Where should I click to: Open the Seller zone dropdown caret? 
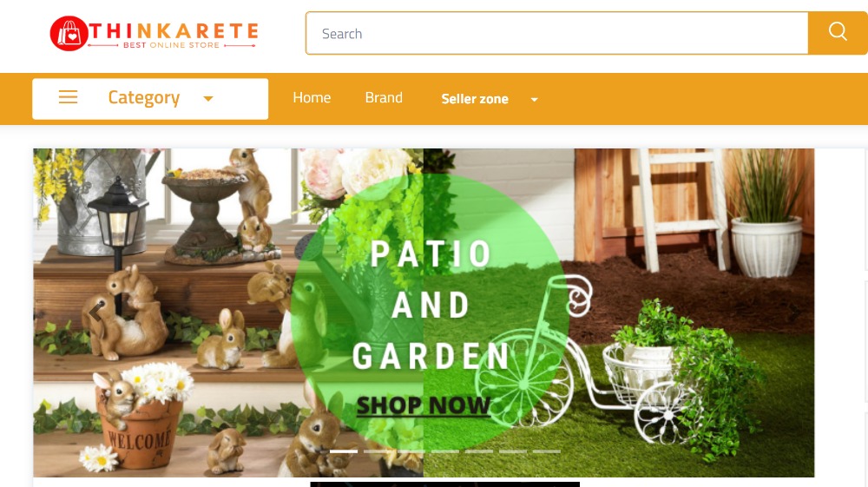[534, 100]
